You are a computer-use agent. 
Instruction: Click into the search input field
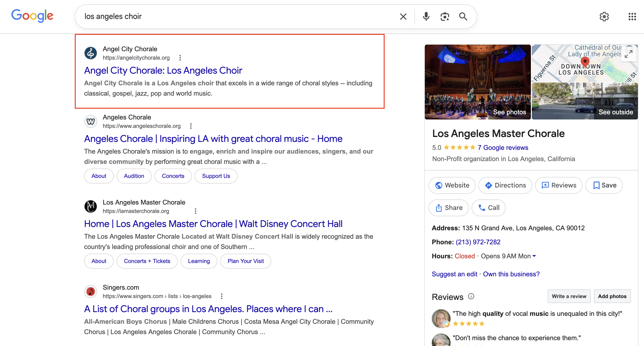click(237, 17)
